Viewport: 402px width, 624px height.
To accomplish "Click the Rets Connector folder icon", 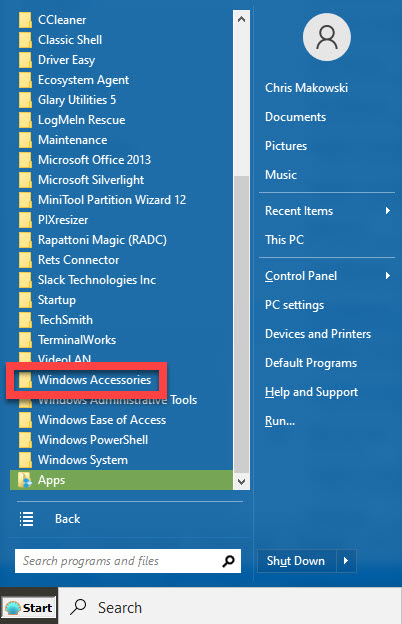I will click(25, 260).
